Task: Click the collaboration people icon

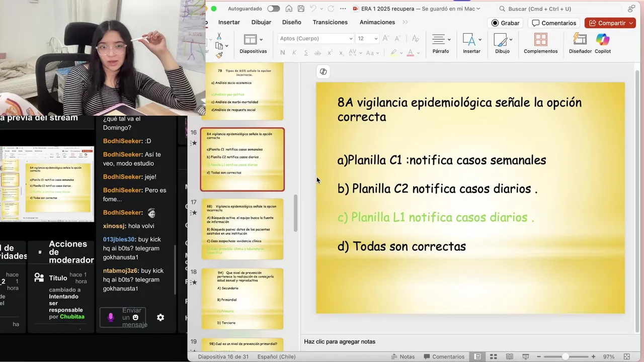Action: pos(631,9)
